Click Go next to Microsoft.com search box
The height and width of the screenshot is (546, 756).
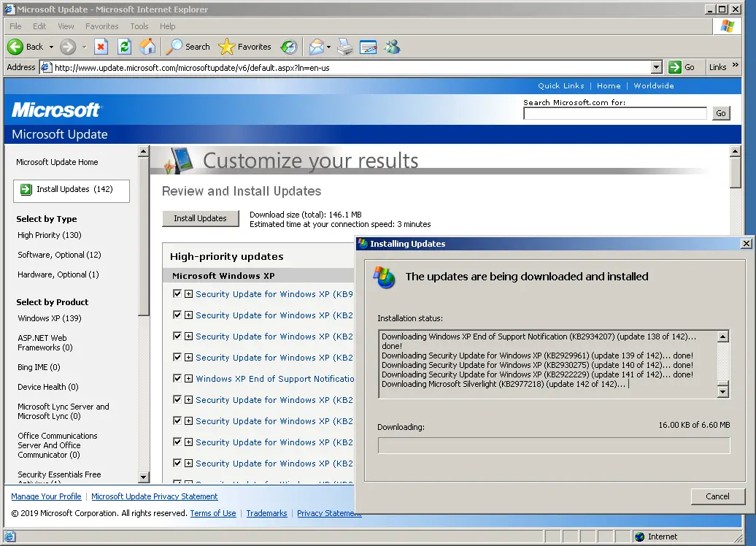click(721, 113)
